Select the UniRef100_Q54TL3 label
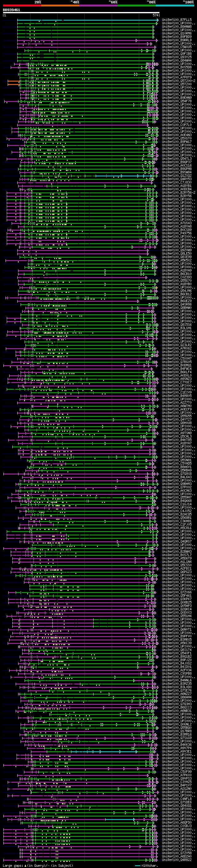The height and width of the screenshot is (868, 197). coord(177,159)
